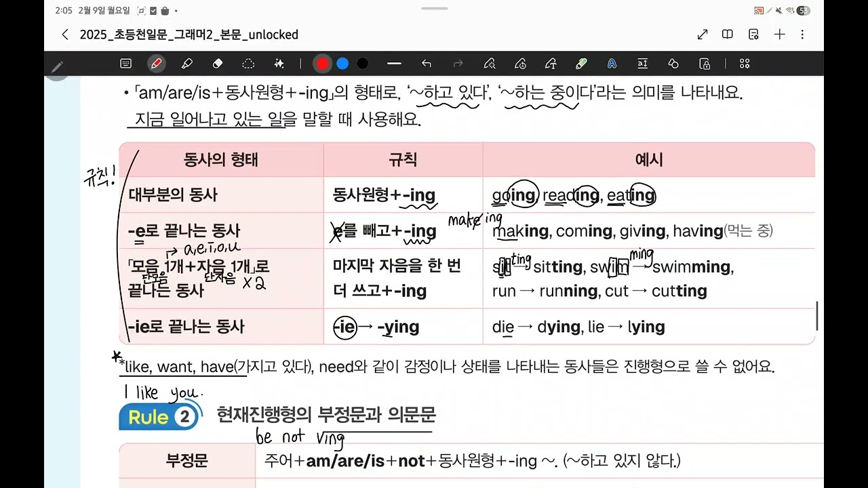Open the shapes tool icon
Viewport: 868px width, 488px height.
673,64
